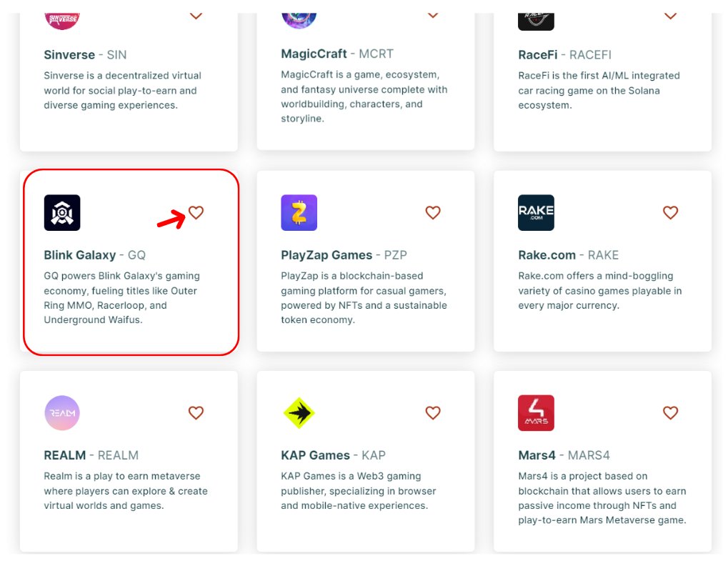
Task: Select the Realm description text
Action: pyautogui.click(x=125, y=491)
